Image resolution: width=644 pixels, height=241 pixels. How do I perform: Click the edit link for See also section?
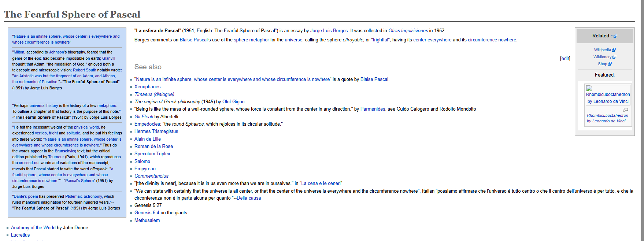(565, 58)
